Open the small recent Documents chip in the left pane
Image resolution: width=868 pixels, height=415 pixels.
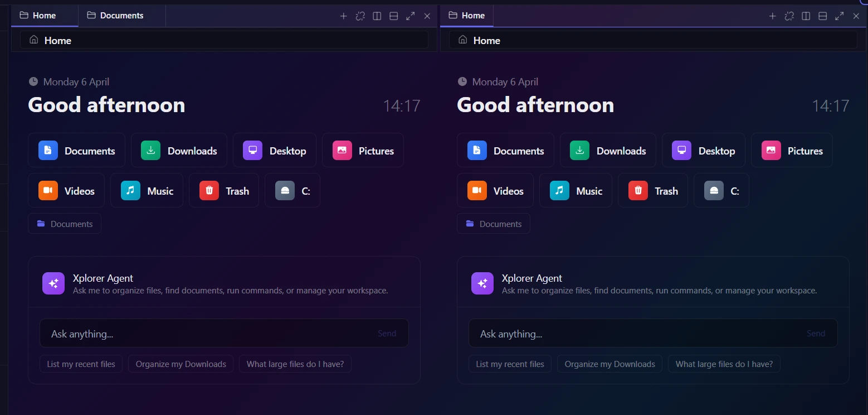coord(65,224)
